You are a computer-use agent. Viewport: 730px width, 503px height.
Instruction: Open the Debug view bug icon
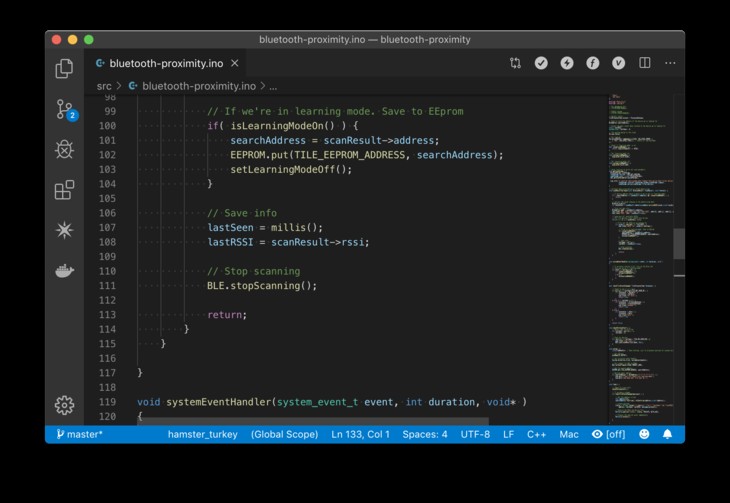[x=65, y=149]
